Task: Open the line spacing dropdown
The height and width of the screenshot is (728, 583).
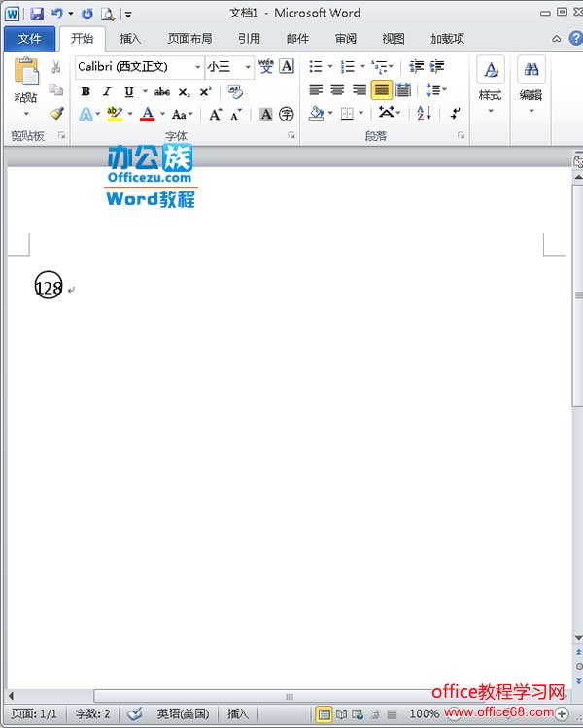Action: click(x=435, y=90)
